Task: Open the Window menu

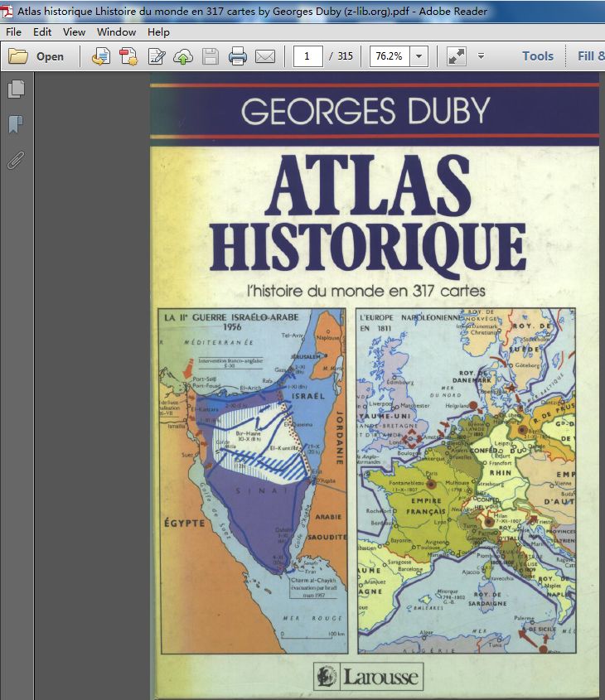Action: point(117,32)
